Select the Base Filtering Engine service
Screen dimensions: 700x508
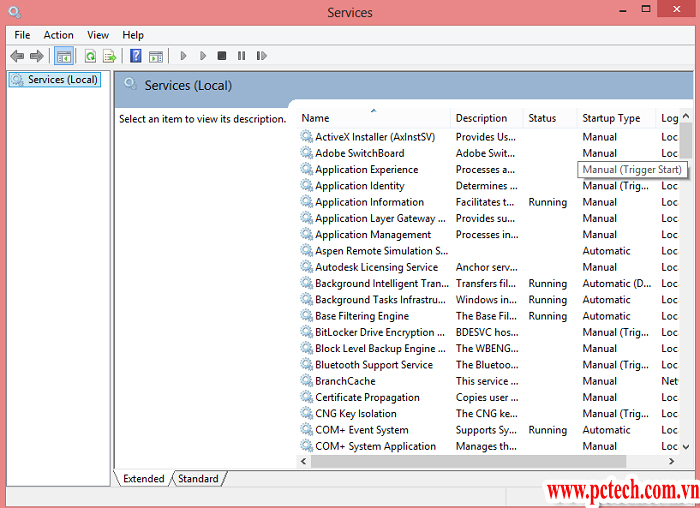click(361, 316)
